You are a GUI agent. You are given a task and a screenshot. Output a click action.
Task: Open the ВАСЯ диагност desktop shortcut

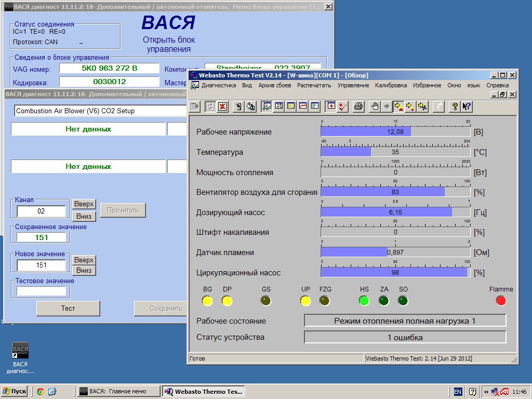pos(20,357)
